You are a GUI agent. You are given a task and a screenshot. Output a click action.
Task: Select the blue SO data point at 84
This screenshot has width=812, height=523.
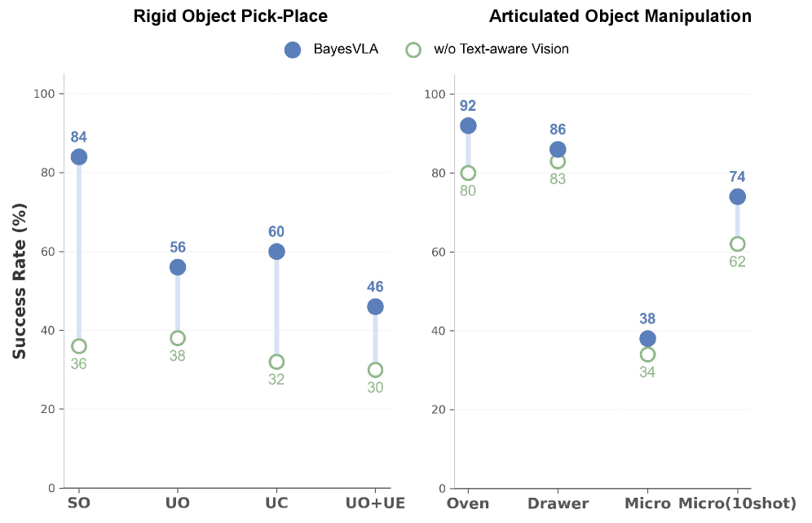[x=79, y=157]
